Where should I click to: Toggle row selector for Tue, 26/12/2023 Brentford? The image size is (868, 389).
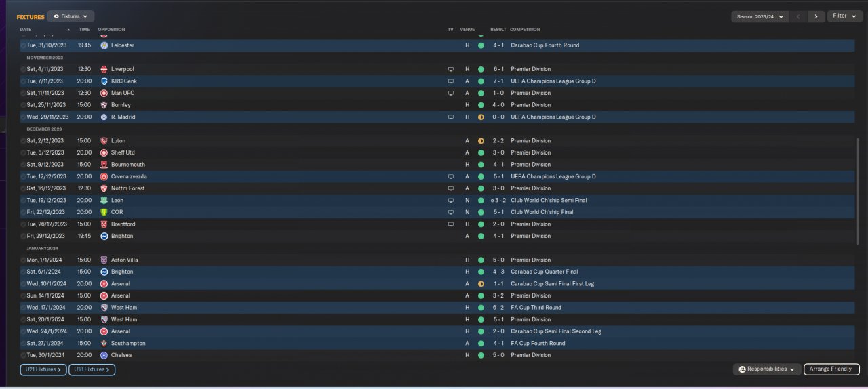click(x=23, y=224)
